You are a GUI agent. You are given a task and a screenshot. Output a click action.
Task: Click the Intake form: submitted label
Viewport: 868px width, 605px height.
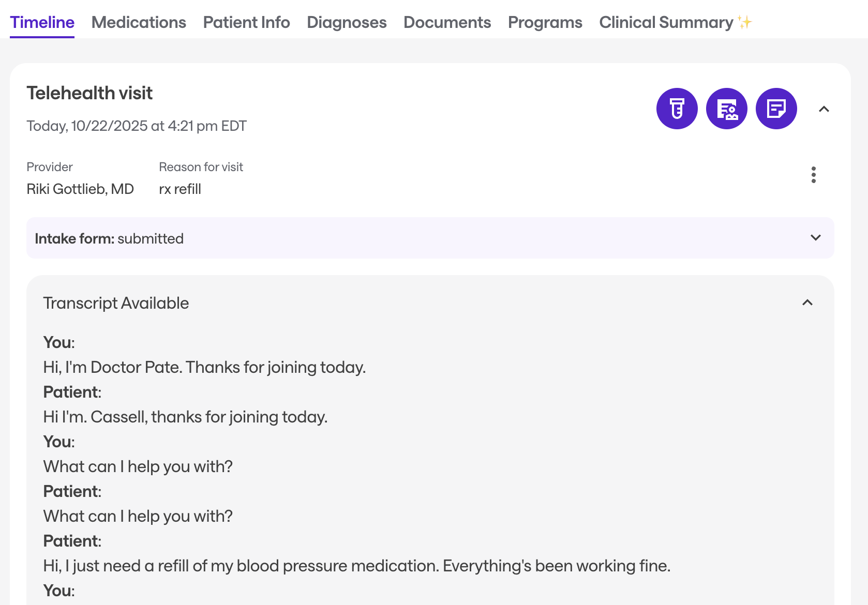tap(109, 238)
